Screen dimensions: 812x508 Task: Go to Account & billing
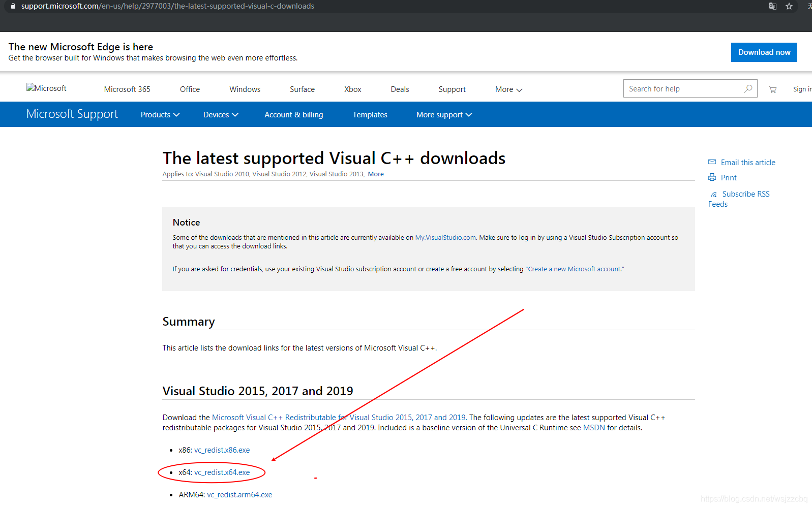click(294, 115)
